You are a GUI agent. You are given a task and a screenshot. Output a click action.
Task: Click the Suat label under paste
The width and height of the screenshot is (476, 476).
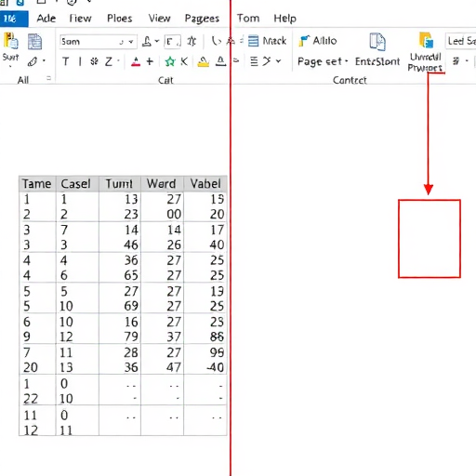coord(10,58)
